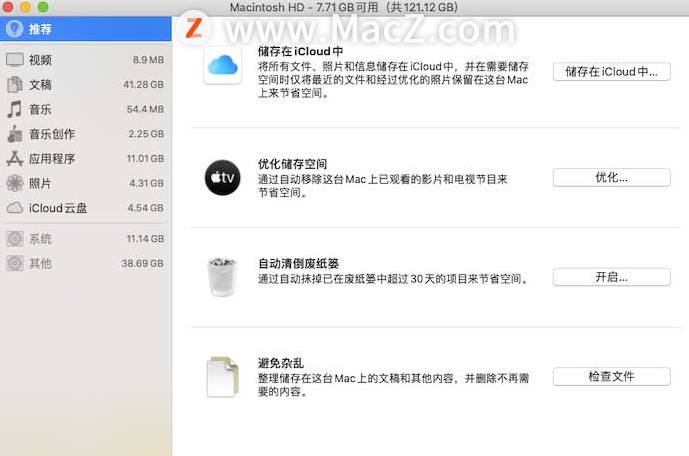Click the 应用程序 App Store icon
The image size is (689, 456).
(x=15, y=159)
